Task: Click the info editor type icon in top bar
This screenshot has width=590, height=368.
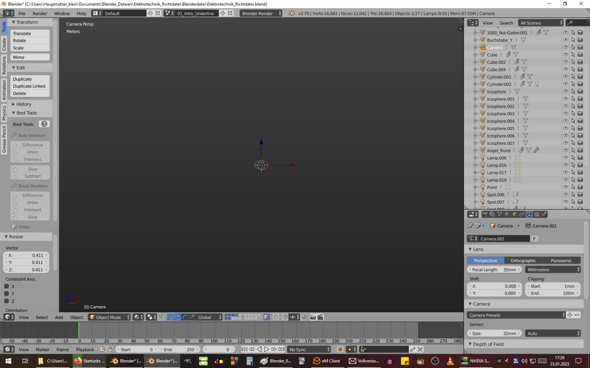Action: [x=8, y=13]
